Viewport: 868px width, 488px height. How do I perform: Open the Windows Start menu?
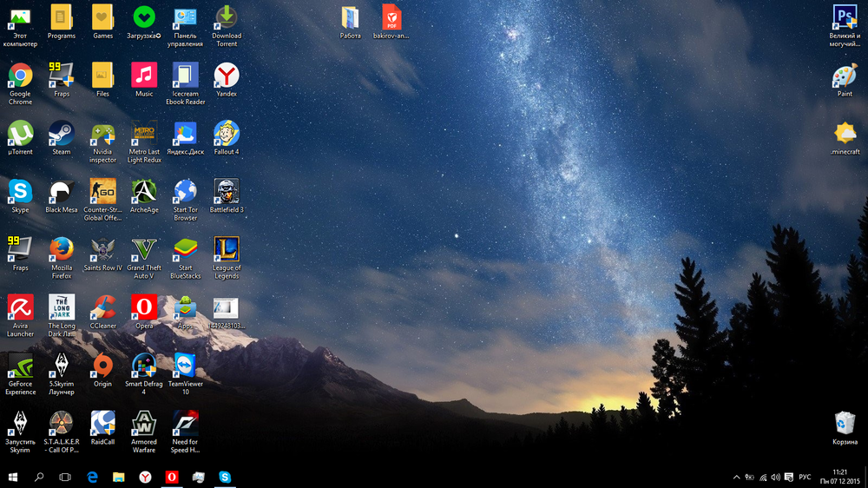tap(13, 477)
